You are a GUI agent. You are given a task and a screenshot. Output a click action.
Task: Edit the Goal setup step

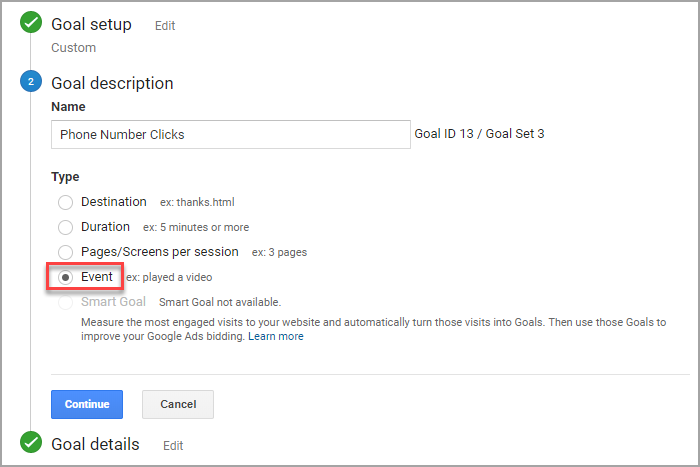click(165, 26)
